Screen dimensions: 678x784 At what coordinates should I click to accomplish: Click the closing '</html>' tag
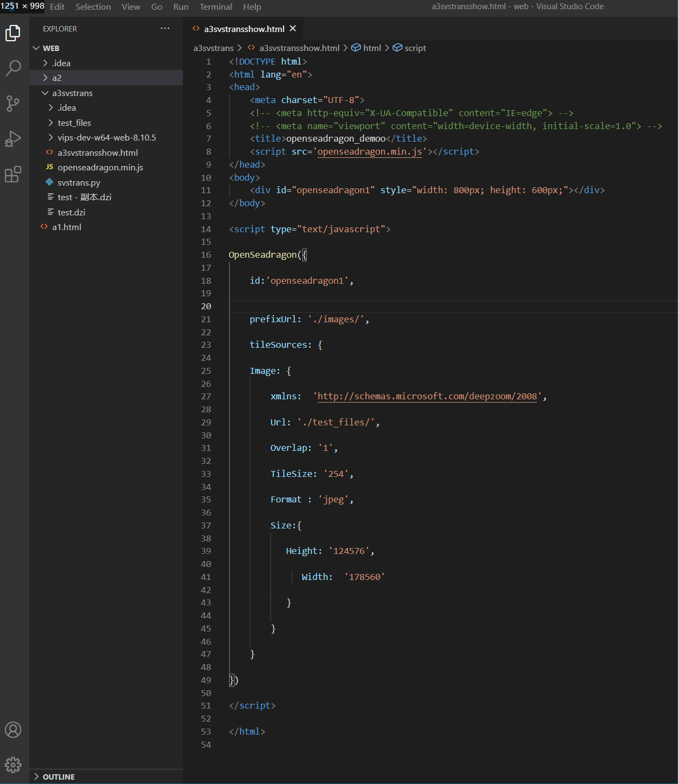coord(247,731)
